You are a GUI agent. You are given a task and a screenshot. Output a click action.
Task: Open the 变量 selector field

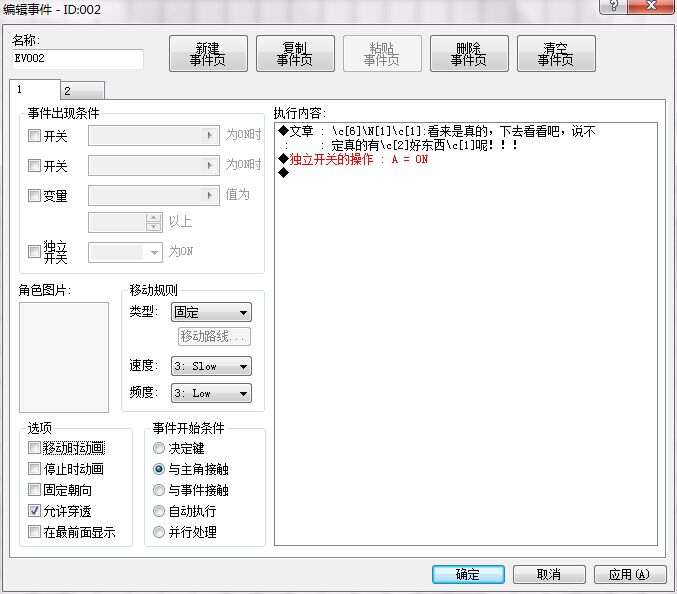click(x=154, y=195)
